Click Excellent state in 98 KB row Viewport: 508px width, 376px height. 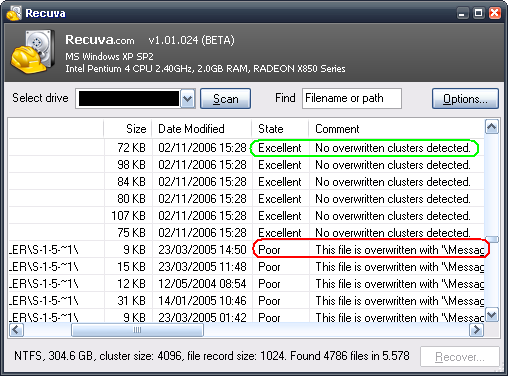[x=280, y=165]
